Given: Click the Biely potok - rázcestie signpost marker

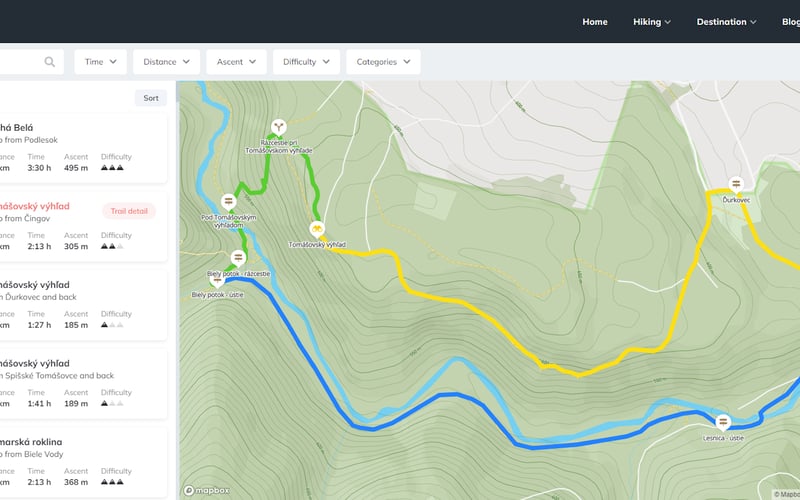Looking at the screenshot, I should 238,258.
